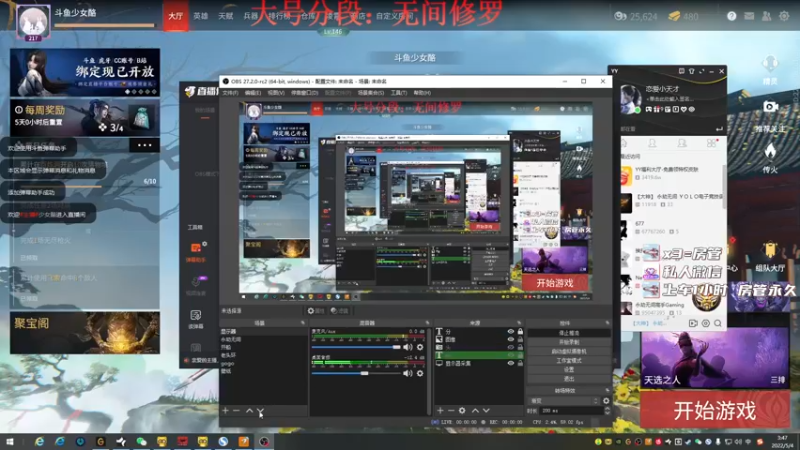This screenshot has width=800, height=450.
Task: Mute the microphone/Aux speaker icon
Action: pyautogui.click(x=408, y=347)
